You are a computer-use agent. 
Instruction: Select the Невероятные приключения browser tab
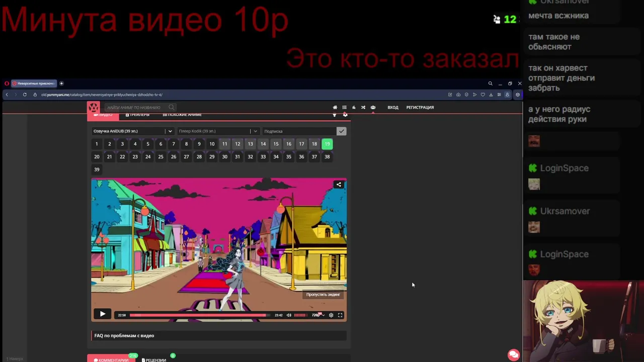[33, 83]
